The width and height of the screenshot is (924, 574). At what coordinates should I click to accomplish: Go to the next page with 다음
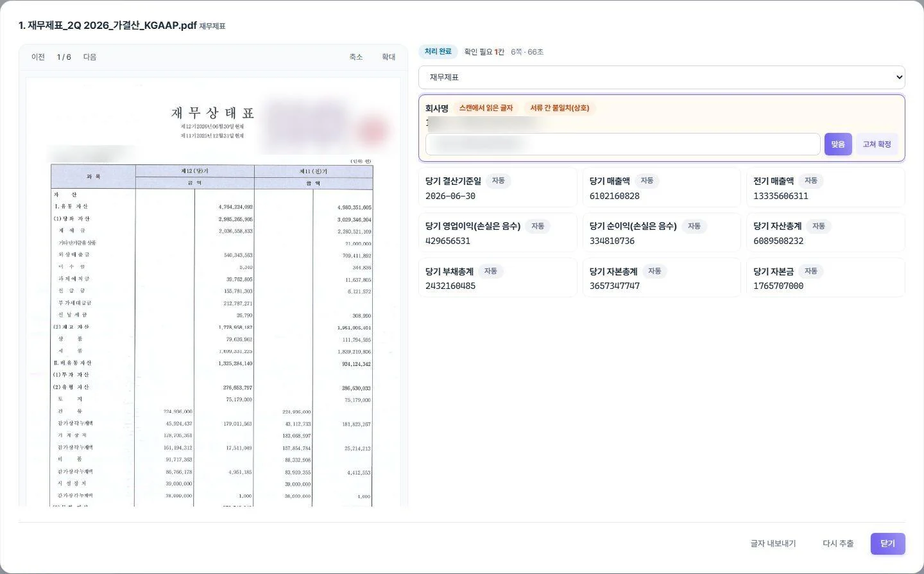click(90, 57)
